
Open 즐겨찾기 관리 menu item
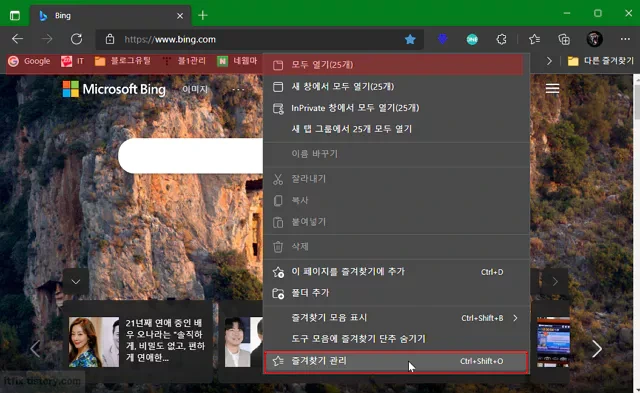tap(396, 362)
